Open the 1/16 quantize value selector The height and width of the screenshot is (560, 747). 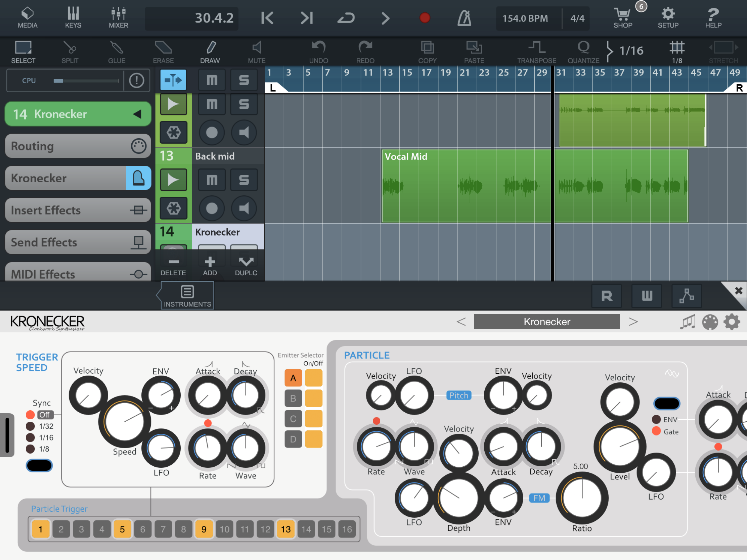(x=631, y=51)
